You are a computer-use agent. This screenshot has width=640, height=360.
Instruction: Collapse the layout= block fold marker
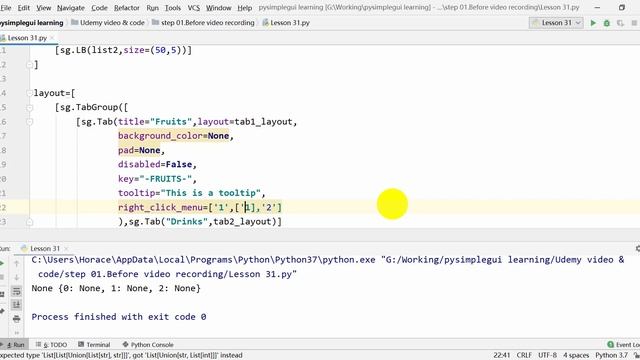pyautogui.click(x=29, y=93)
